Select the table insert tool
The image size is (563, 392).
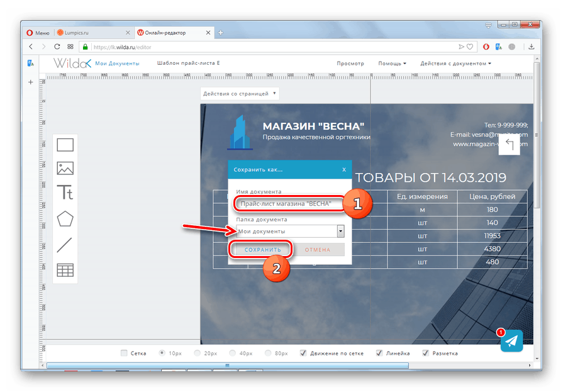click(x=65, y=270)
